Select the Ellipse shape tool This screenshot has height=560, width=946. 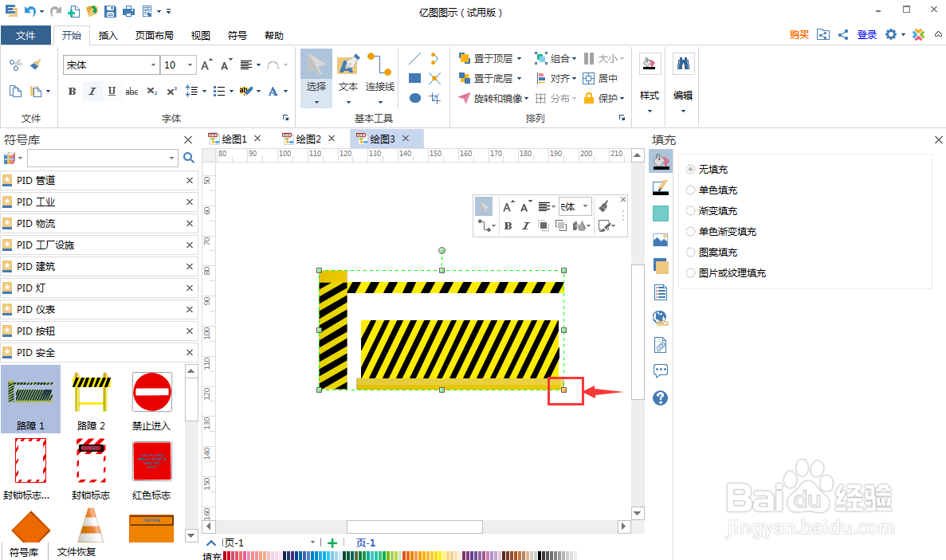pos(414,98)
